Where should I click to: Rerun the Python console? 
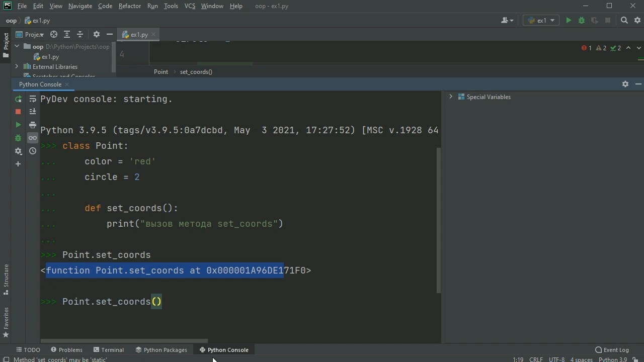click(18, 99)
